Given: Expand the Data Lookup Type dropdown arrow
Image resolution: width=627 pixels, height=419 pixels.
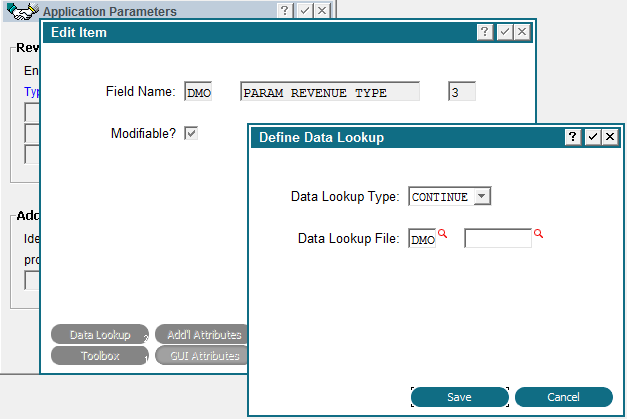Looking at the screenshot, I should (482, 196).
